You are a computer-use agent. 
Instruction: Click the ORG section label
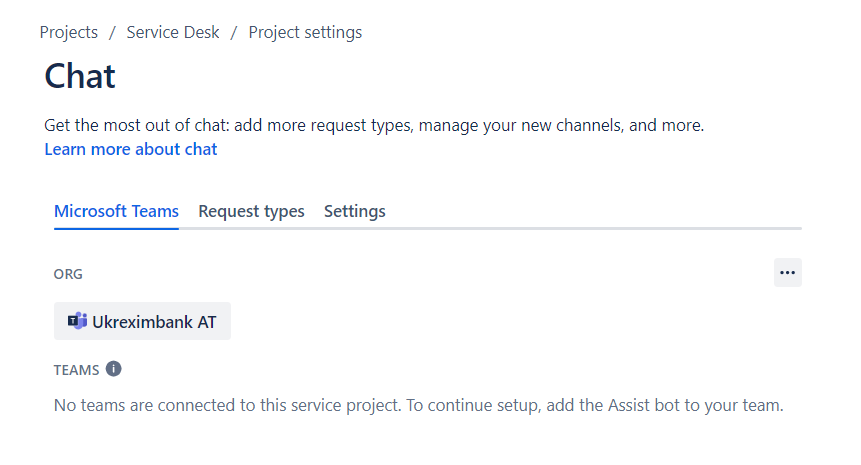click(x=68, y=273)
